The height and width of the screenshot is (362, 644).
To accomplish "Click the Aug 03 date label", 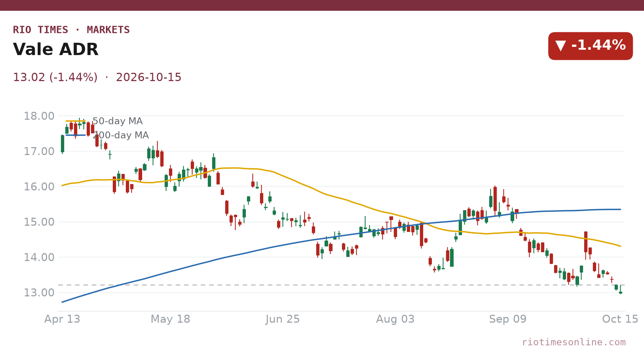I will pos(395,319).
